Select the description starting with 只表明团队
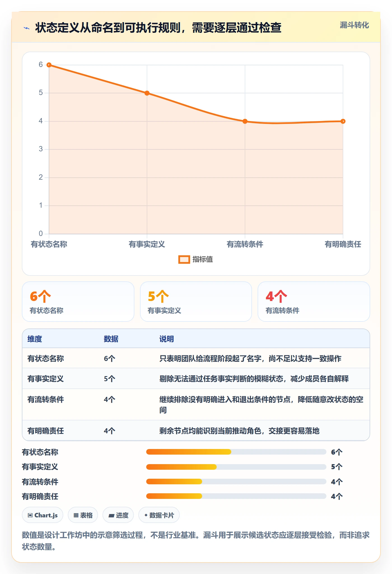Viewport: 392px width, 574px height. pyautogui.click(x=250, y=359)
